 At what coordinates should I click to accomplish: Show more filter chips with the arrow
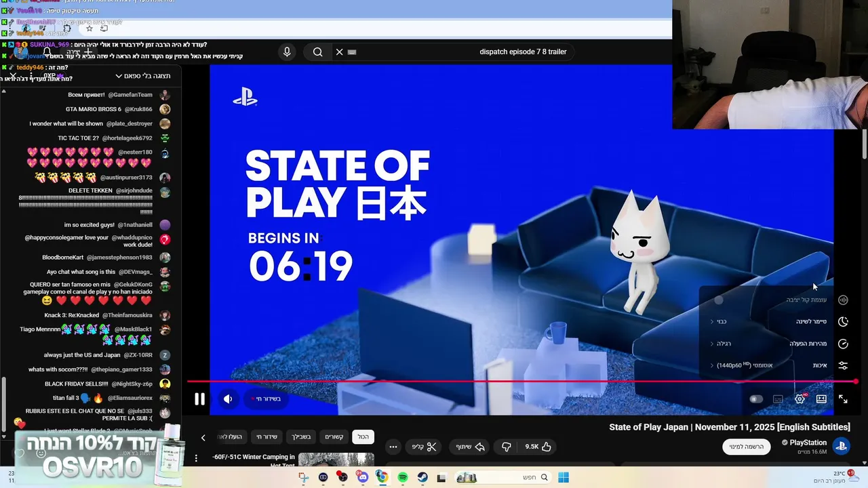202,438
